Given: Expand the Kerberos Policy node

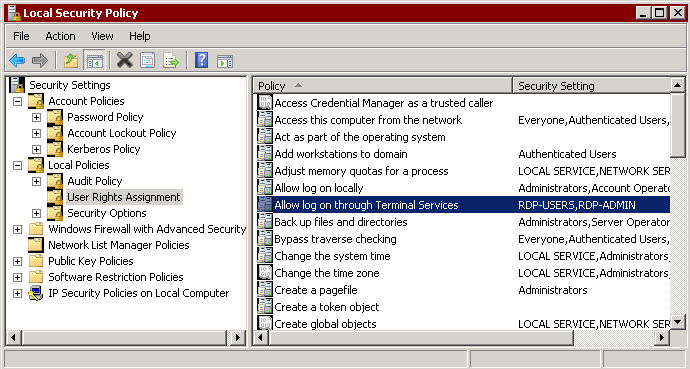Looking at the screenshot, I should click(x=37, y=149).
